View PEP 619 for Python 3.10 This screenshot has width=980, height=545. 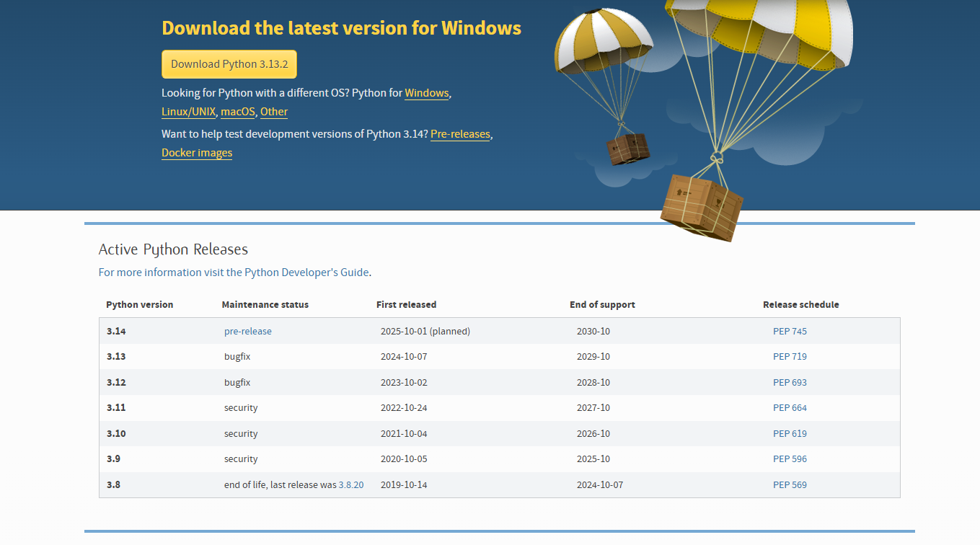[790, 434]
